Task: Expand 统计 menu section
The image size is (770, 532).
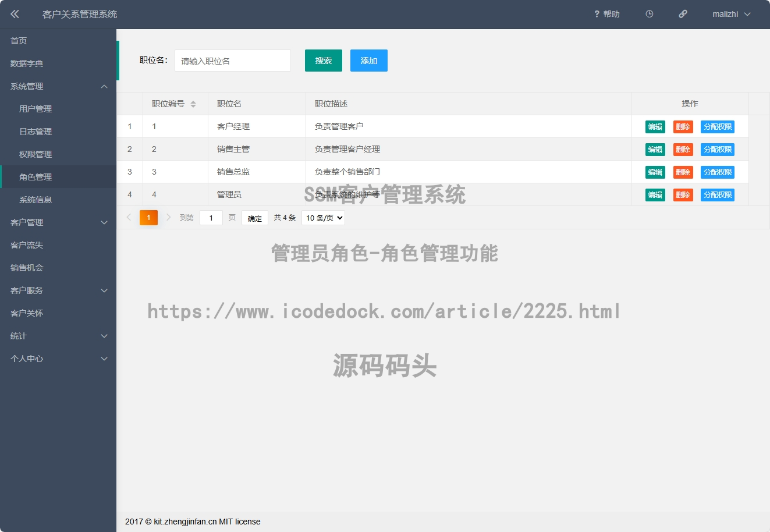Action: pos(58,336)
